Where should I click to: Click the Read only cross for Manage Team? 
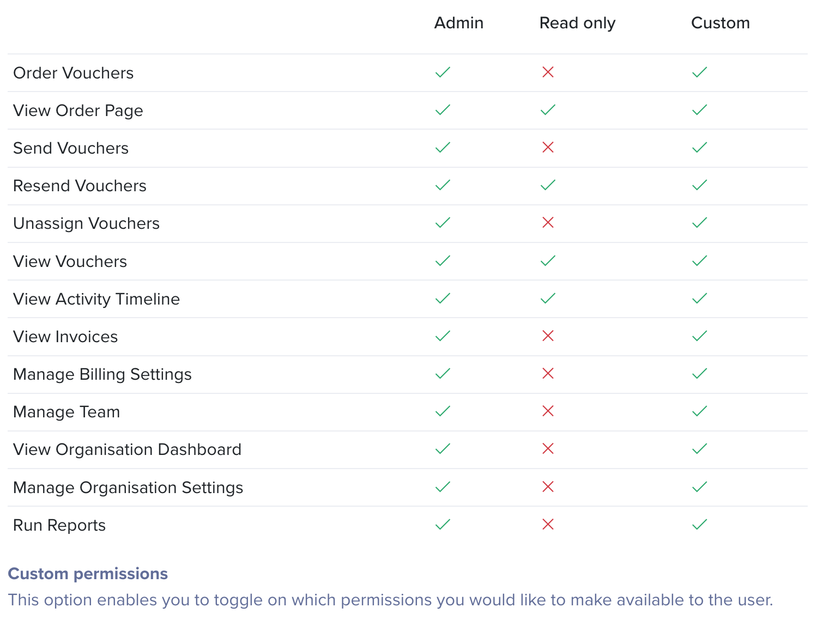(x=548, y=411)
